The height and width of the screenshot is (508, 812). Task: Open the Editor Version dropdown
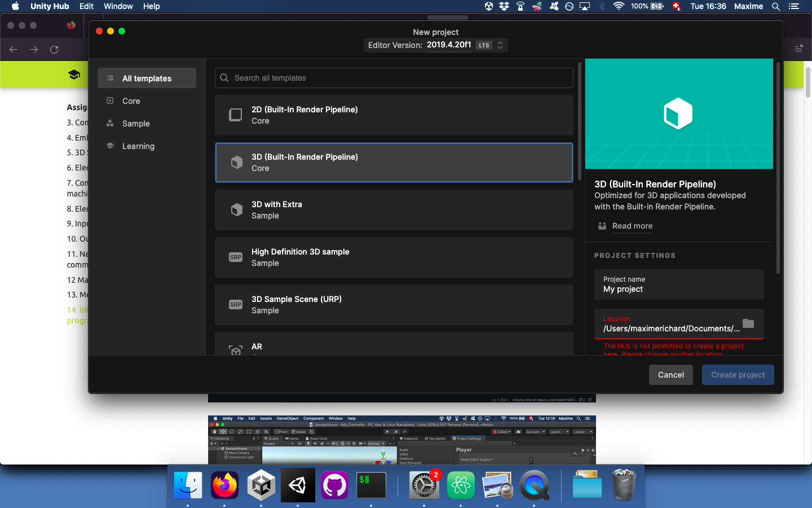point(435,45)
